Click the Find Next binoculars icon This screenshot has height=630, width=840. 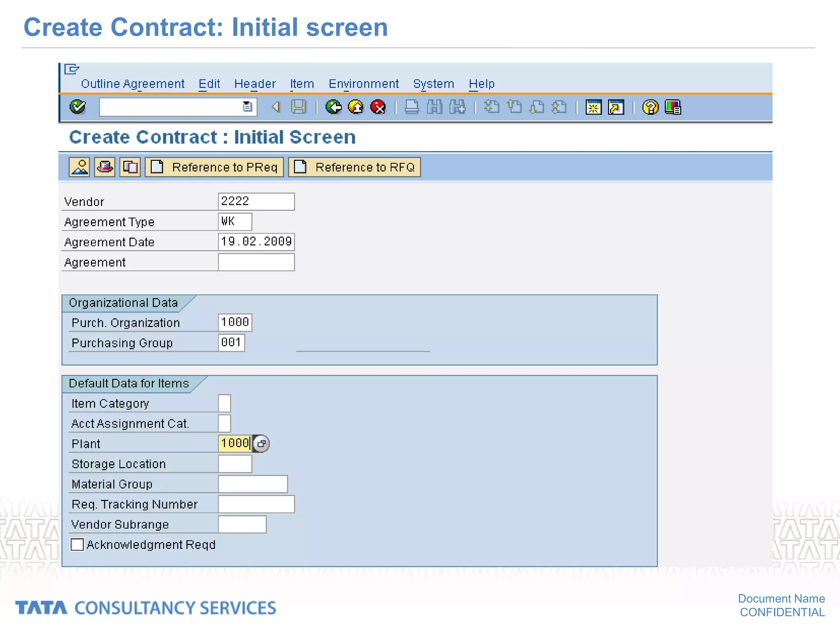click(457, 107)
